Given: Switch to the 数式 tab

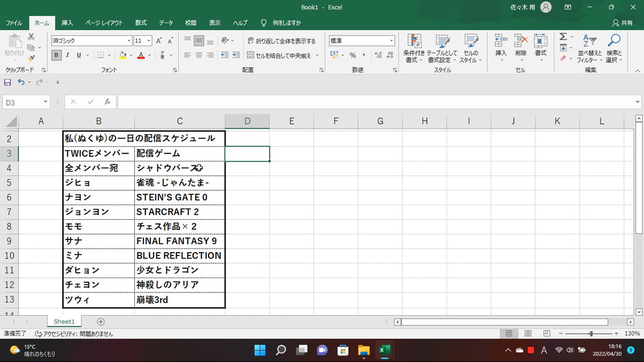Looking at the screenshot, I should click(141, 23).
